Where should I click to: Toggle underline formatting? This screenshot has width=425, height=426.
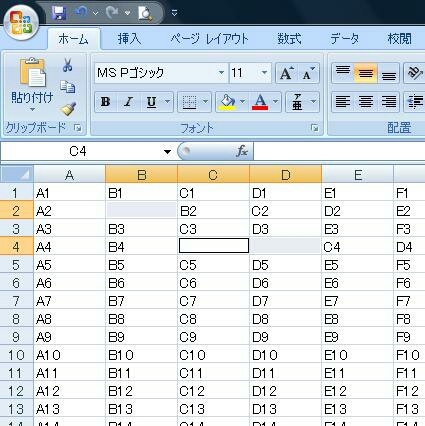(151, 102)
